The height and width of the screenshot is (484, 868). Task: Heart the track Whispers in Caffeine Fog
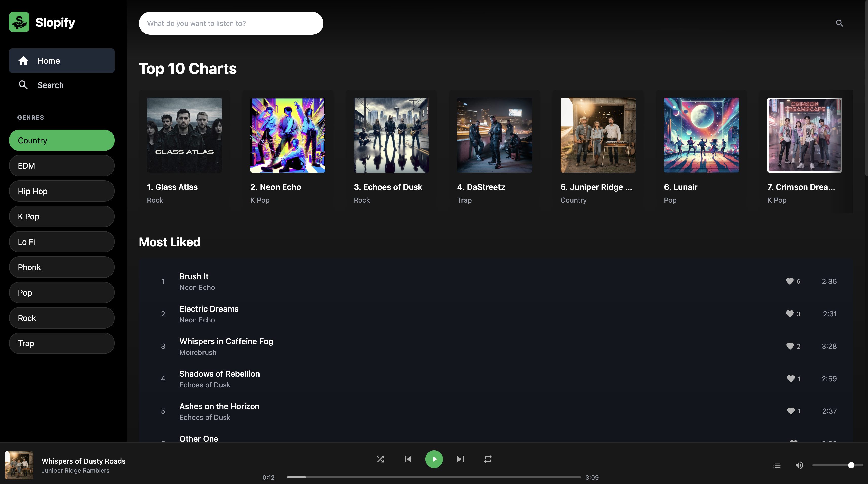790,346
